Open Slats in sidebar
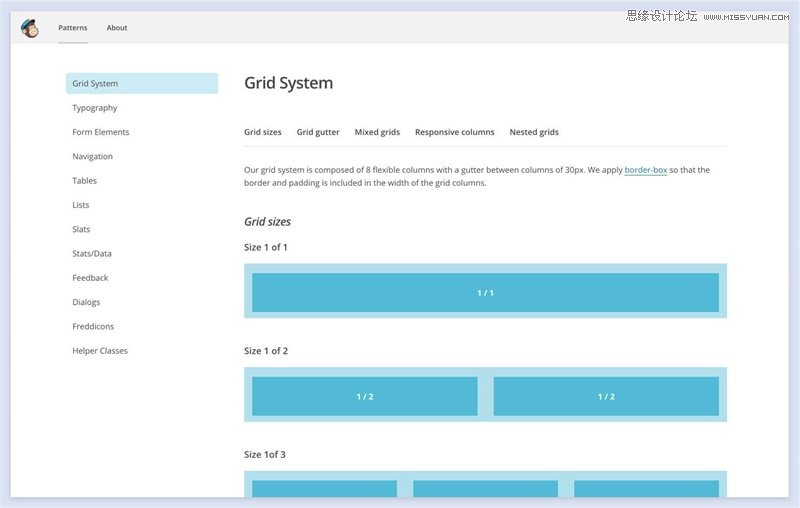Screen dimensions: 800x508 [81, 230]
